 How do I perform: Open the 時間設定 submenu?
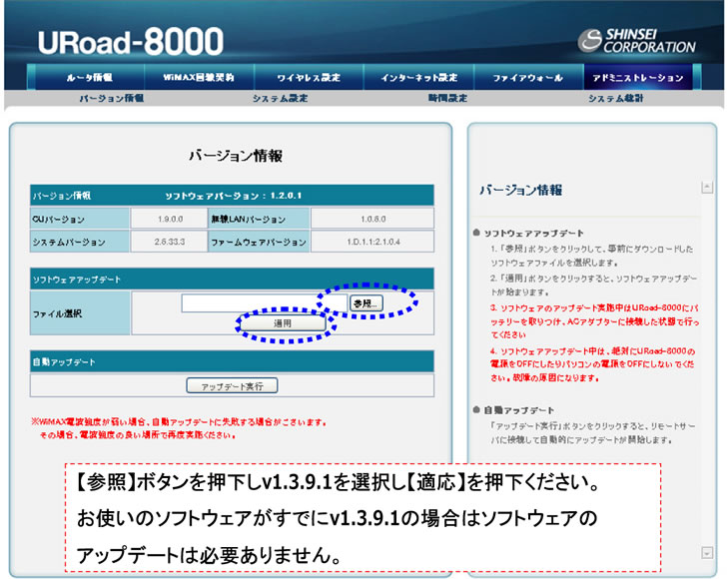(447, 98)
